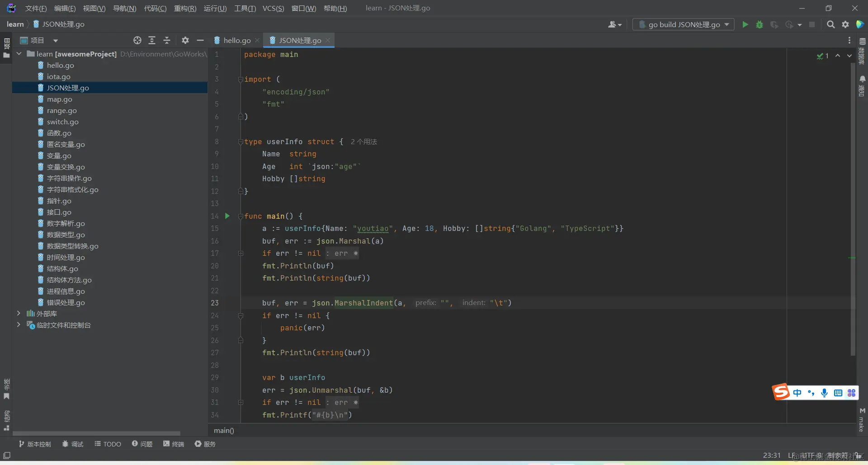
Task: Expand the 外部库 tree node
Action: coord(19,313)
